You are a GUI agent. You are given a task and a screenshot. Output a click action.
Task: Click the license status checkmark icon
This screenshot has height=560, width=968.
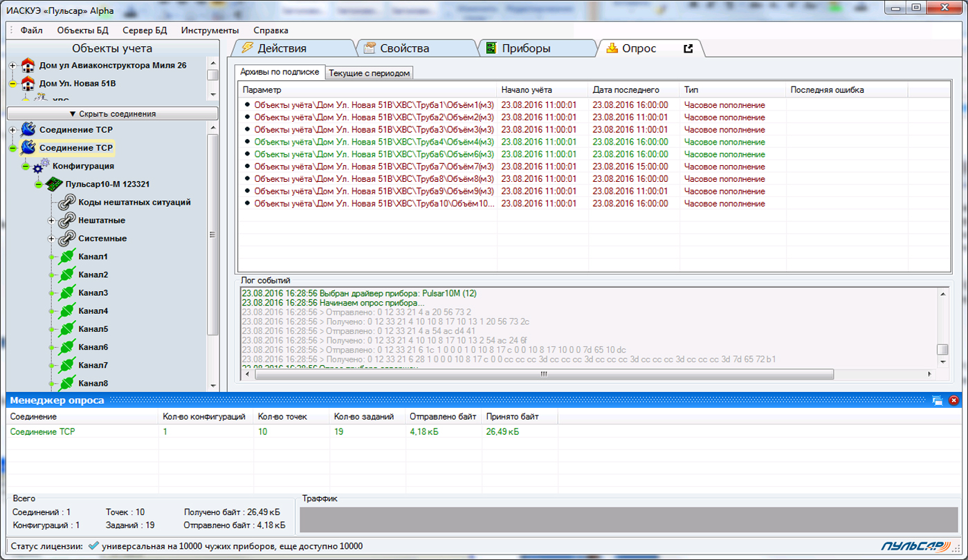point(93,546)
